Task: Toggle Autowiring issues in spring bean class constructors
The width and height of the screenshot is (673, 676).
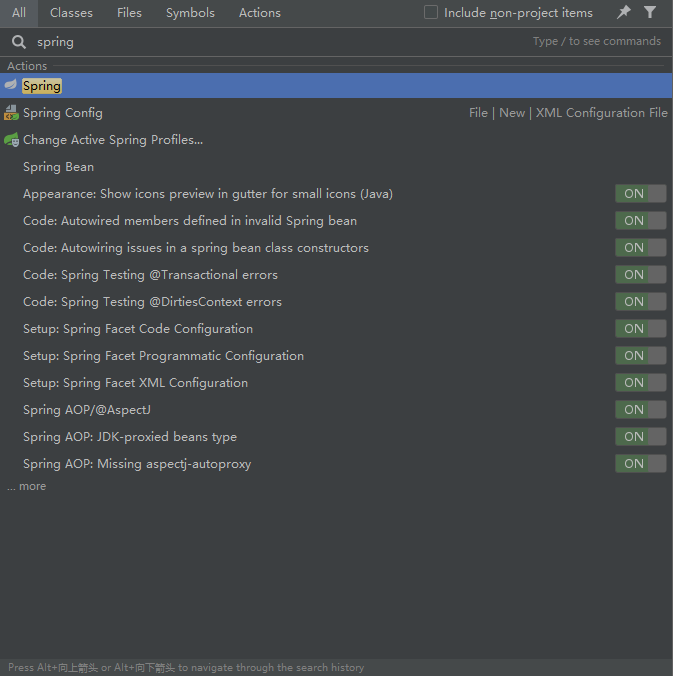Action: [640, 247]
